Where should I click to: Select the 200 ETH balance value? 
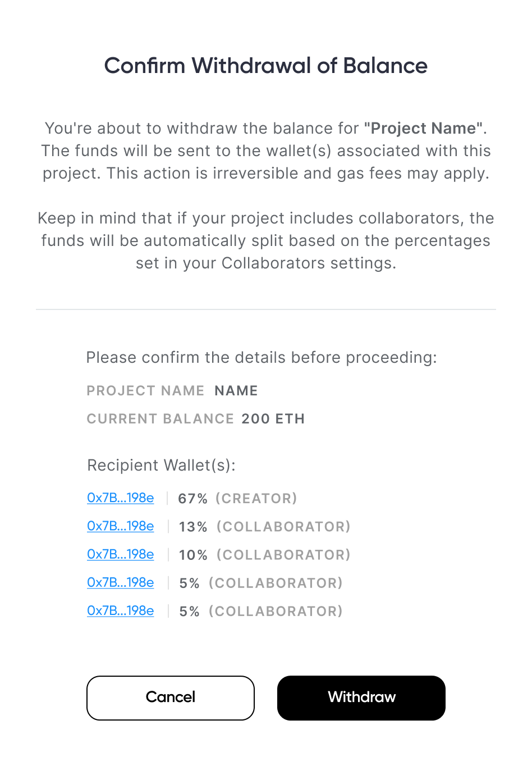273,419
